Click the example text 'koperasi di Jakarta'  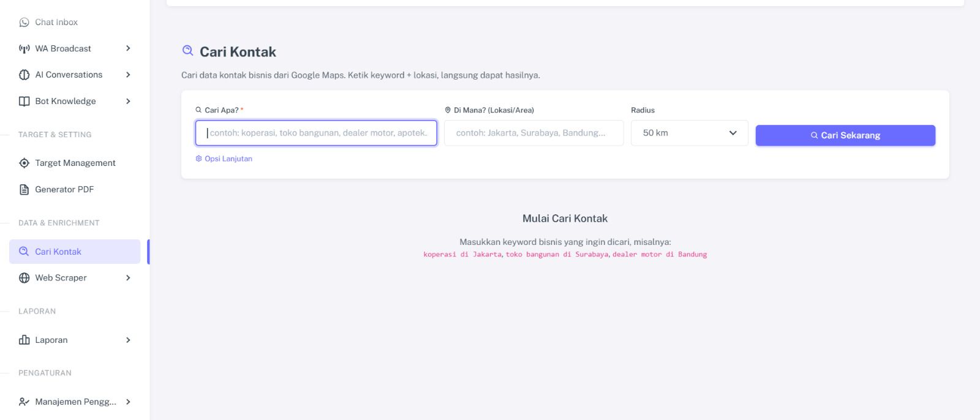pyautogui.click(x=462, y=254)
